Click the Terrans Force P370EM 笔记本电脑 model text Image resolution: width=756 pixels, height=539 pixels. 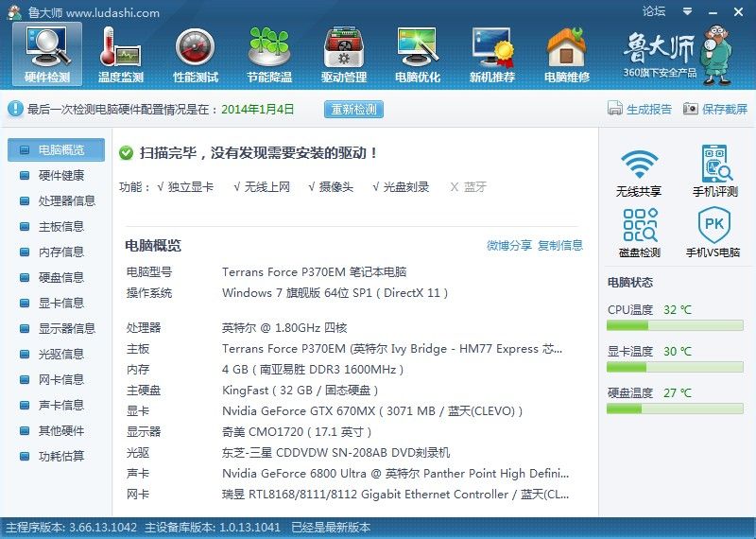pyautogui.click(x=315, y=272)
